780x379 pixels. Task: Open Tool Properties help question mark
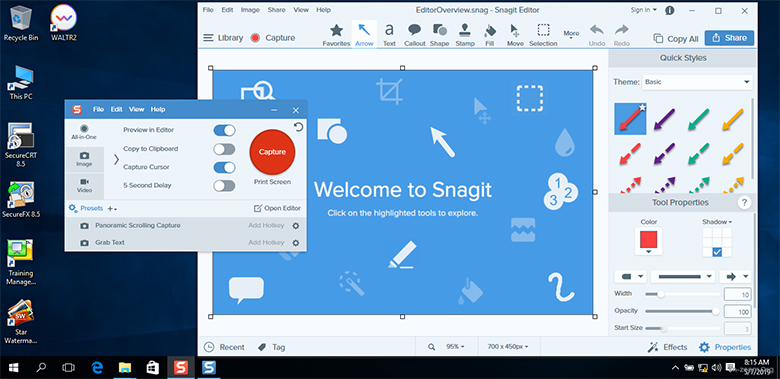744,202
